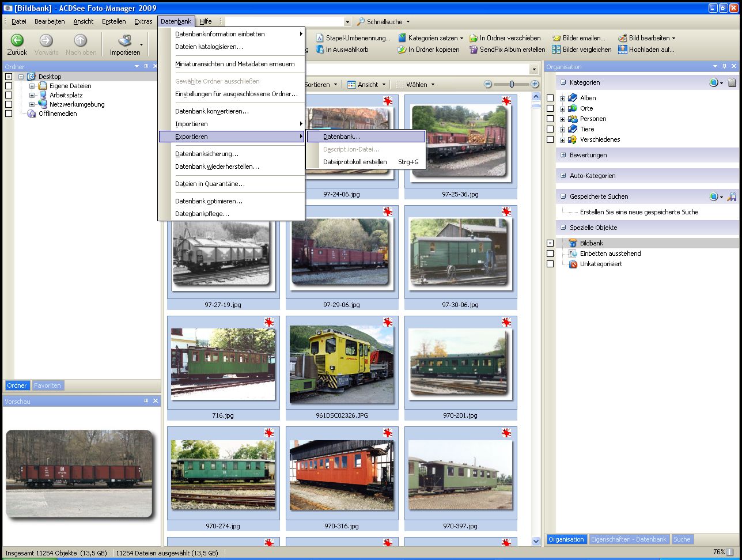Click the Hochladen auf toolbar icon

coord(622,50)
